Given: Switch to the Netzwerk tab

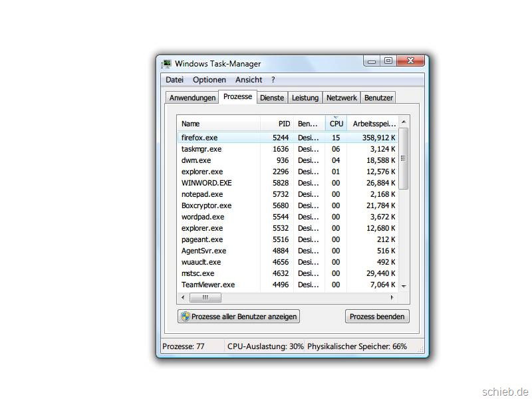Looking at the screenshot, I should pos(341,98).
